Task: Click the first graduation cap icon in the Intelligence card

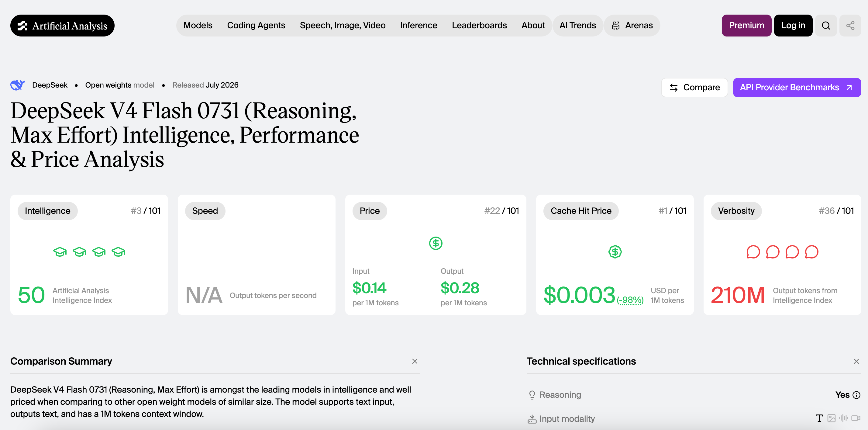Action: pos(60,251)
